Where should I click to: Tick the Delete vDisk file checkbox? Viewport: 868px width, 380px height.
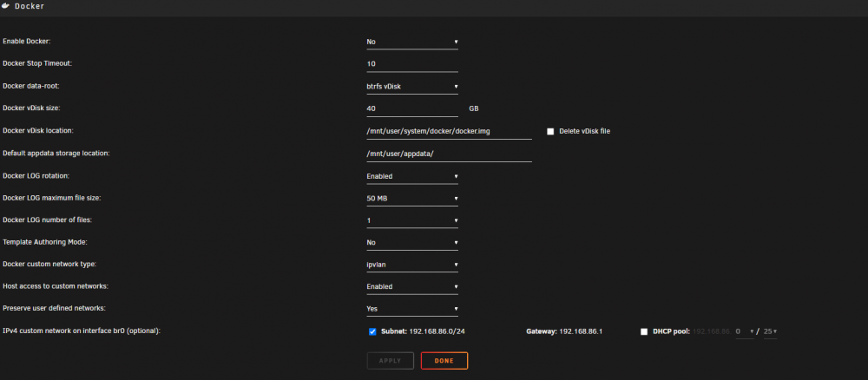pos(550,132)
